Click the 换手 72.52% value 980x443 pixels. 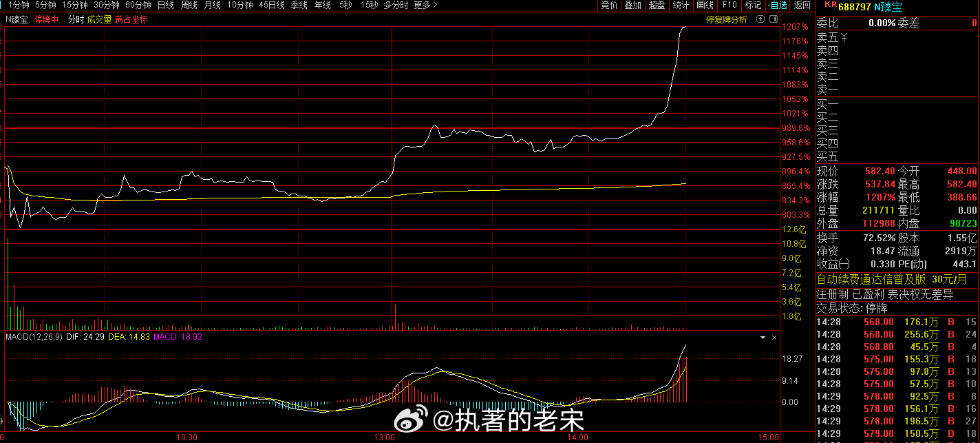879,237
